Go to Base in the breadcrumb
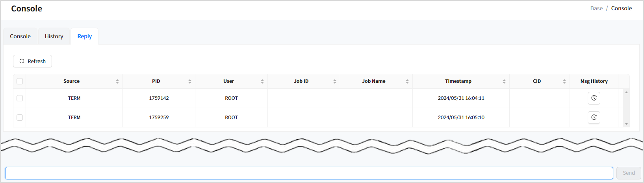 (x=596, y=8)
